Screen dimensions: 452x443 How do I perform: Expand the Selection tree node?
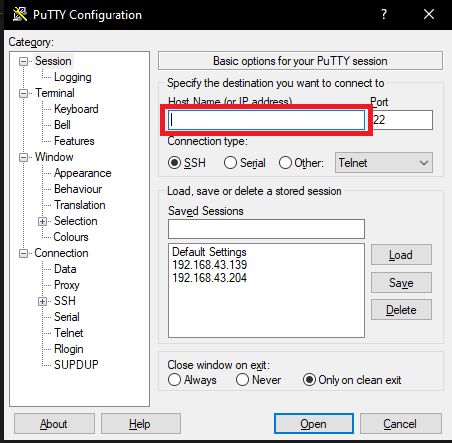coord(42,221)
